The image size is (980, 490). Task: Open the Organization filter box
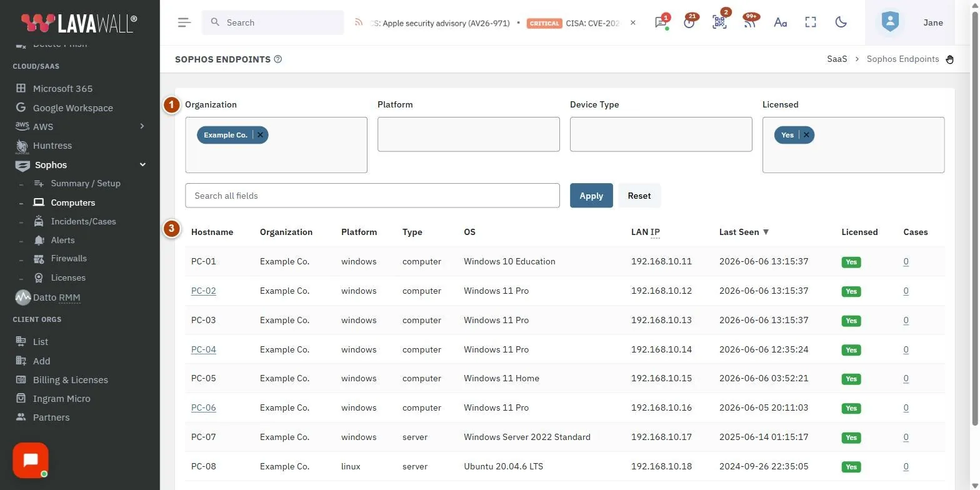(x=276, y=145)
